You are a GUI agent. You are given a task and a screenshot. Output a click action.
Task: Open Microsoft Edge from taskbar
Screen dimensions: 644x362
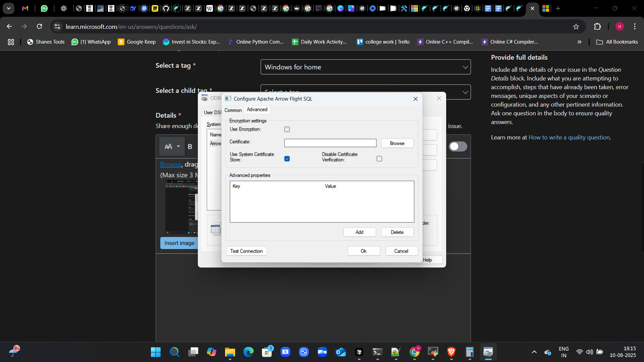[x=249, y=352]
